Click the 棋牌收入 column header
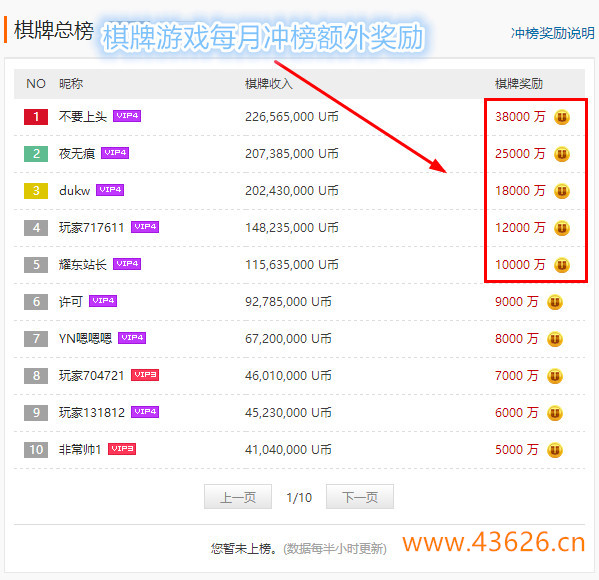The height and width of the screenshot is (580, 599). point(269,84)
